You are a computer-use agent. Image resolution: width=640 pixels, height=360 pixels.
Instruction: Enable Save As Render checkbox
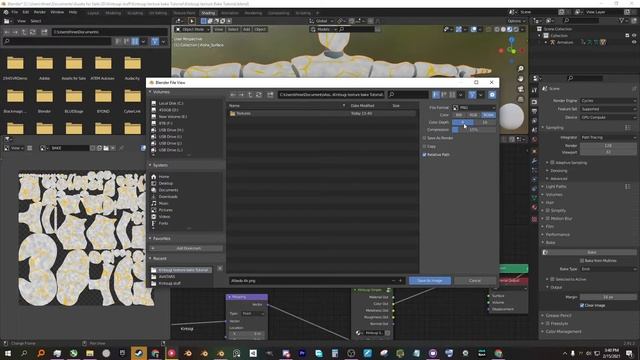(x=424, y=138)
